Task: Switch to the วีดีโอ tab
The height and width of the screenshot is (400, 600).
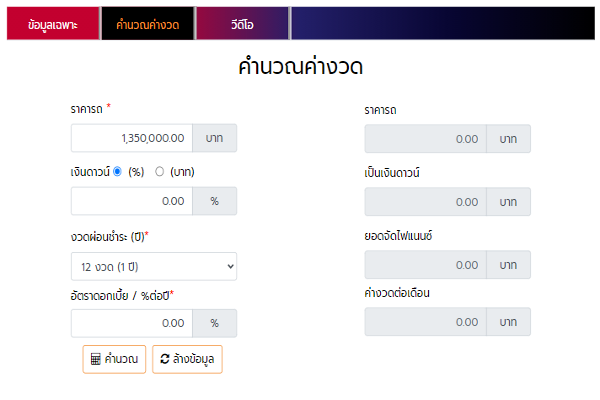Action: click(243, 23)
